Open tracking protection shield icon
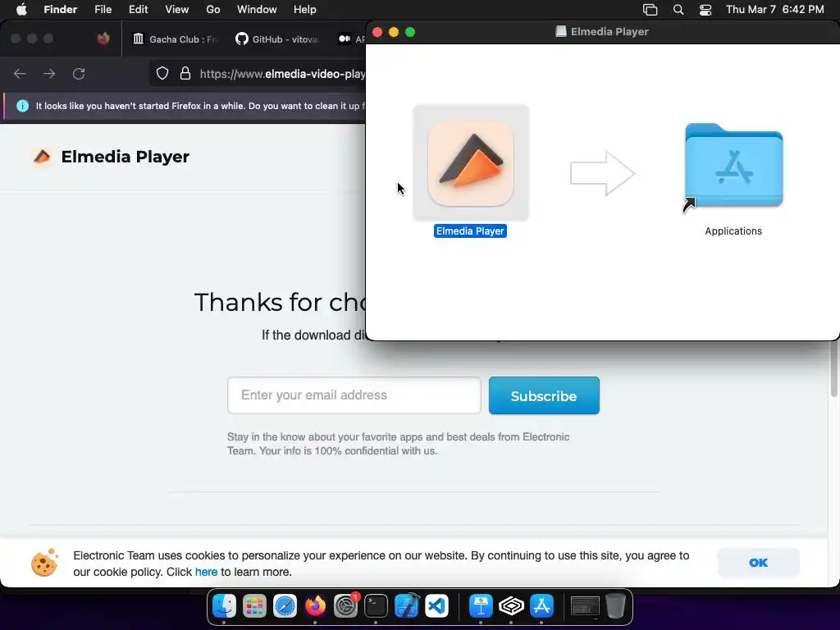This screenshot has width=840, height=630. 162,73
